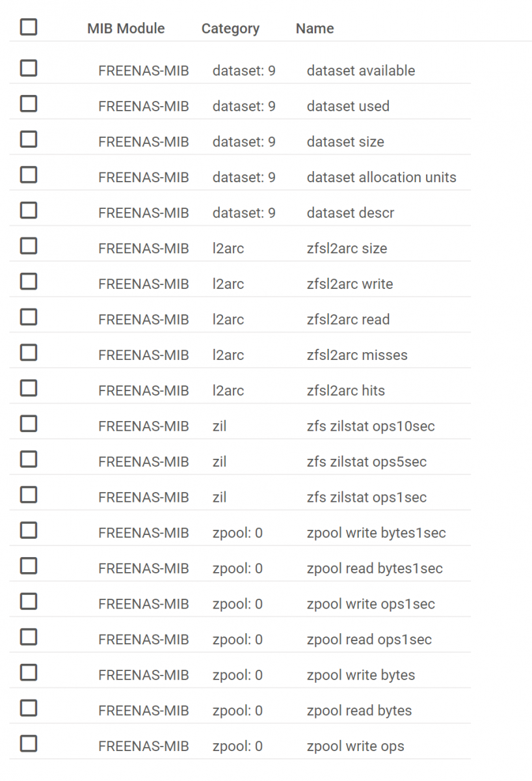Tick the dataset size checkbox
Image resolution: width=532 pixels, height=781 pixels.
pos(29,139)
